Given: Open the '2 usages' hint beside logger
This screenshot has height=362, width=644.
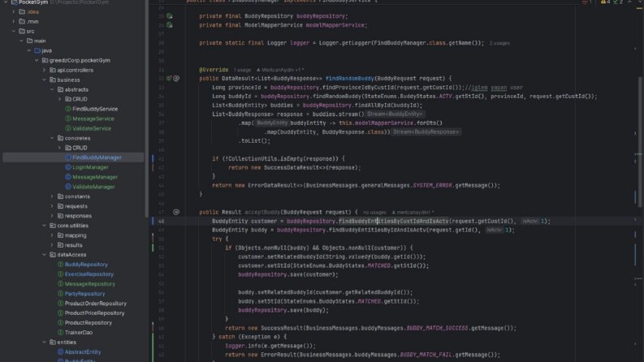Looking at the screenshot, I should pos(499,43).
